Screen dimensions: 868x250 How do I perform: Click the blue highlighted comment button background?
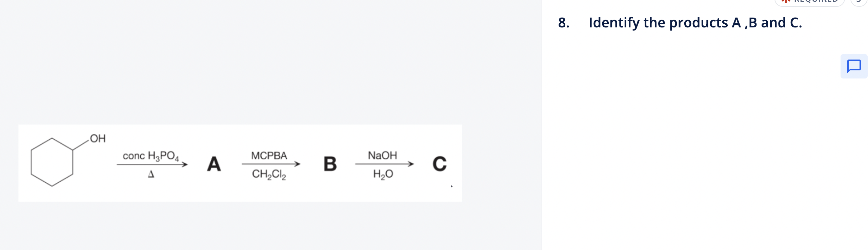coord(853,66)
